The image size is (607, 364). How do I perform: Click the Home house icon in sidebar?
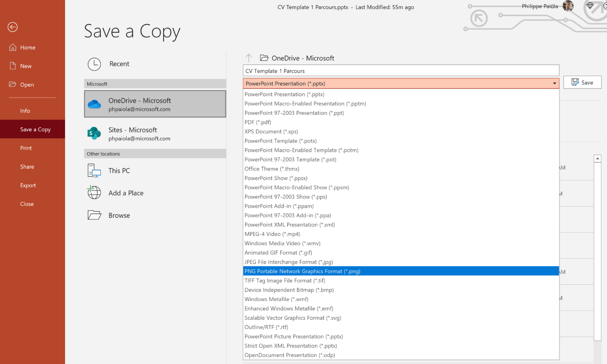coord(13,47)
